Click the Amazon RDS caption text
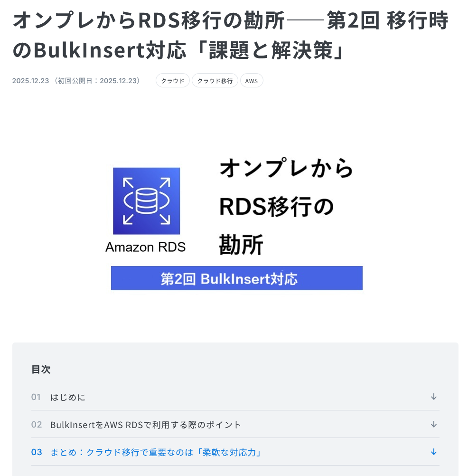This screenshot has height=476, width=468. tap(145, 247)
